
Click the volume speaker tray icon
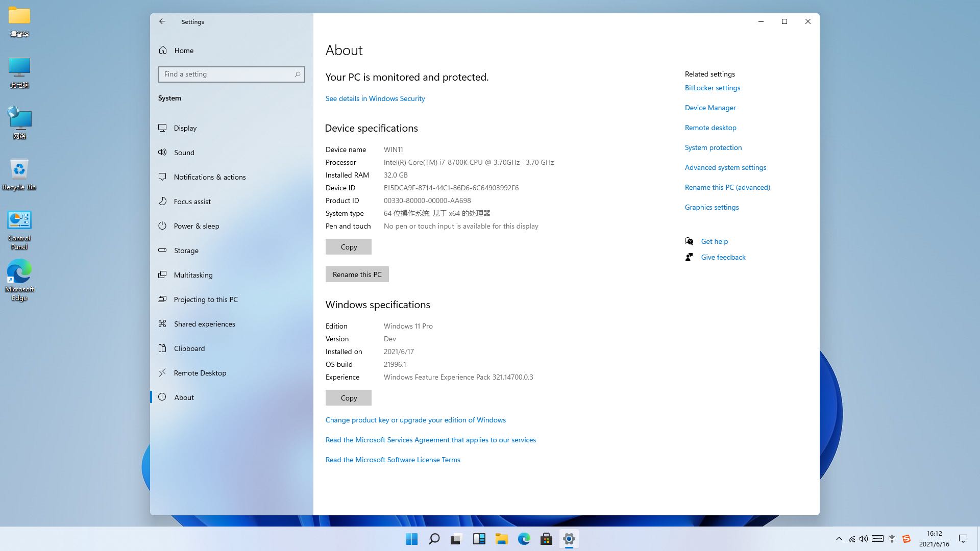tap(863, 539)
